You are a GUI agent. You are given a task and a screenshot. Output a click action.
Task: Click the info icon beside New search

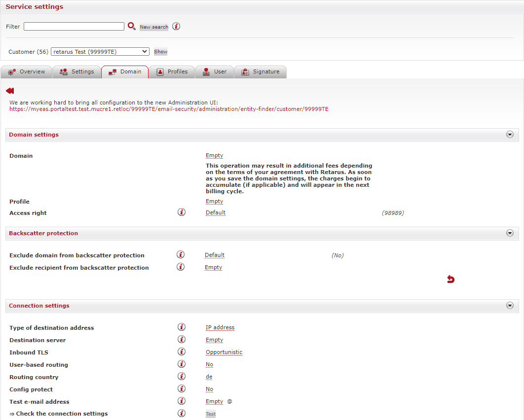(176, 26)
